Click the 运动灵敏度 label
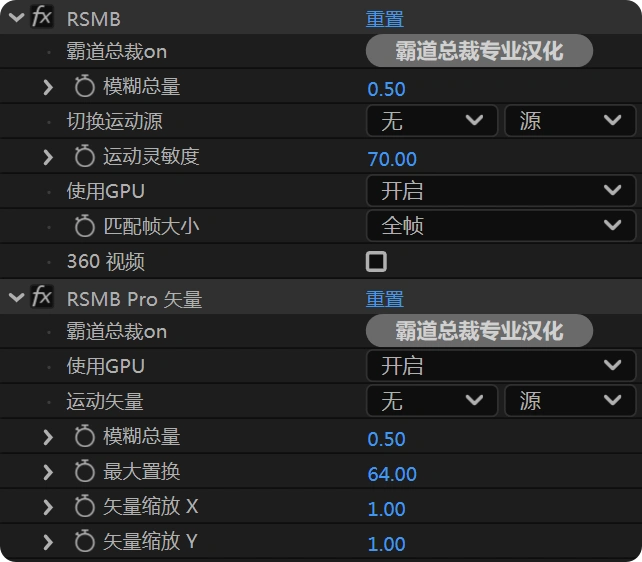 (151, 156)
